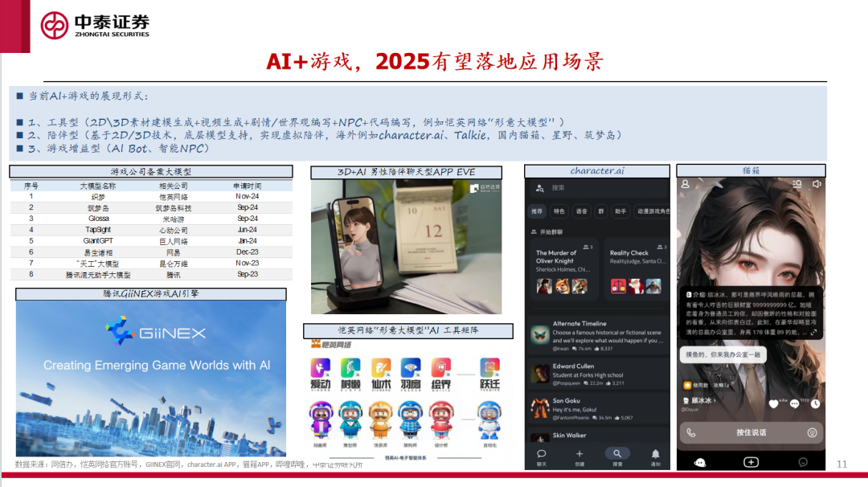
Task: Click the red 设计师 robot mascot
Action: (x=440, y=420)
